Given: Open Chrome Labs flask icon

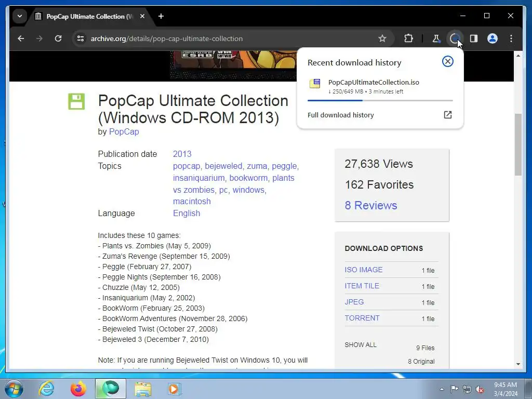Looking at the screenshot, I should pos(436,38).
